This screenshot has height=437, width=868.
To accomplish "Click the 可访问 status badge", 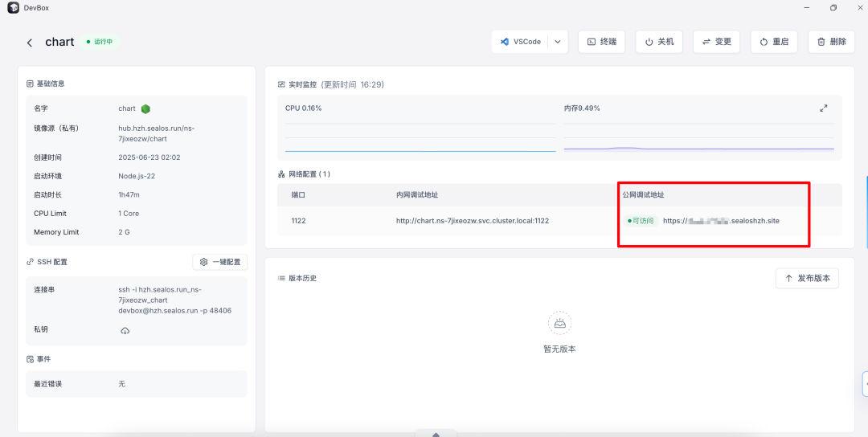I will (641, 221).
